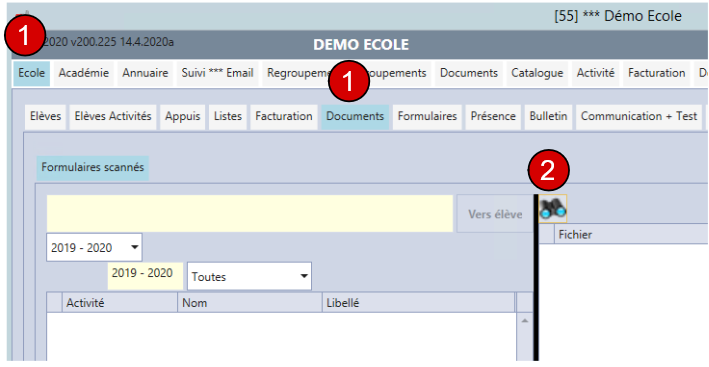Screen dimensions: 709x367
Task: Select the Appuis sub-tab
Action: (x=183, y=117)
